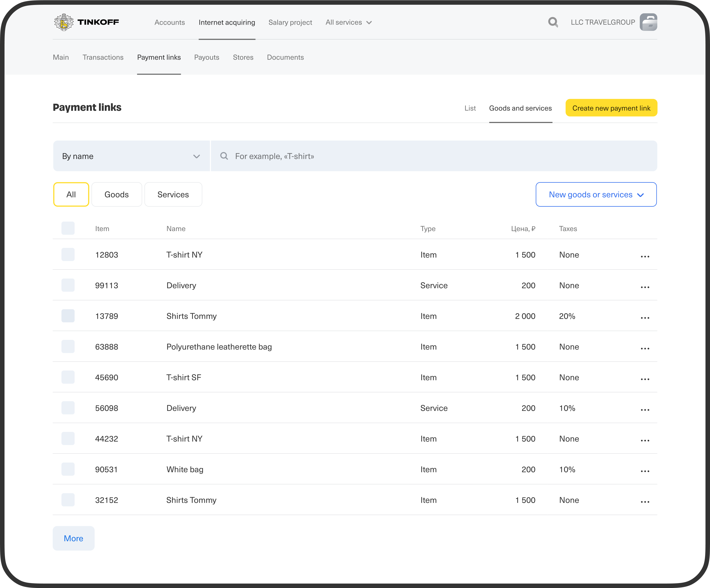Open the LLC TRAVELGROUP briefcase avatar

648,22
